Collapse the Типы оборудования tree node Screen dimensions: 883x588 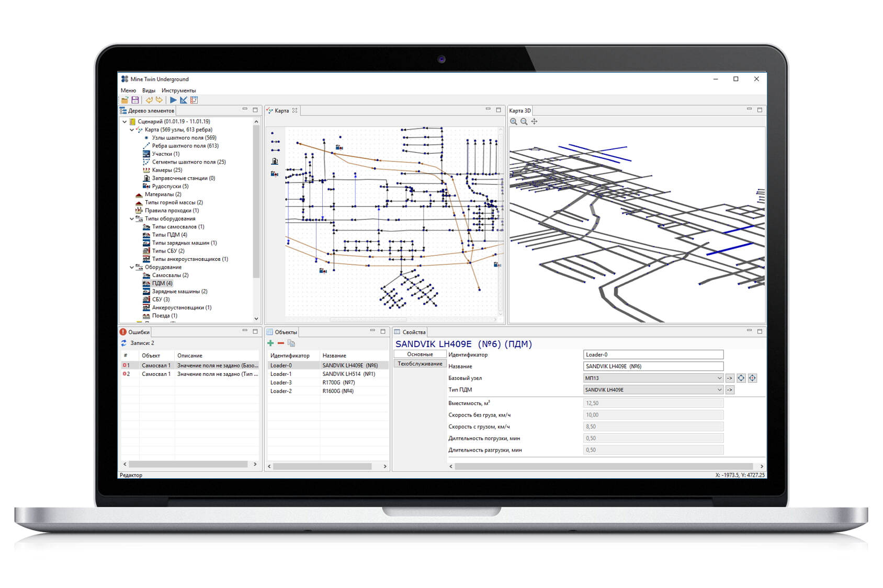click(x=132, y=218)
